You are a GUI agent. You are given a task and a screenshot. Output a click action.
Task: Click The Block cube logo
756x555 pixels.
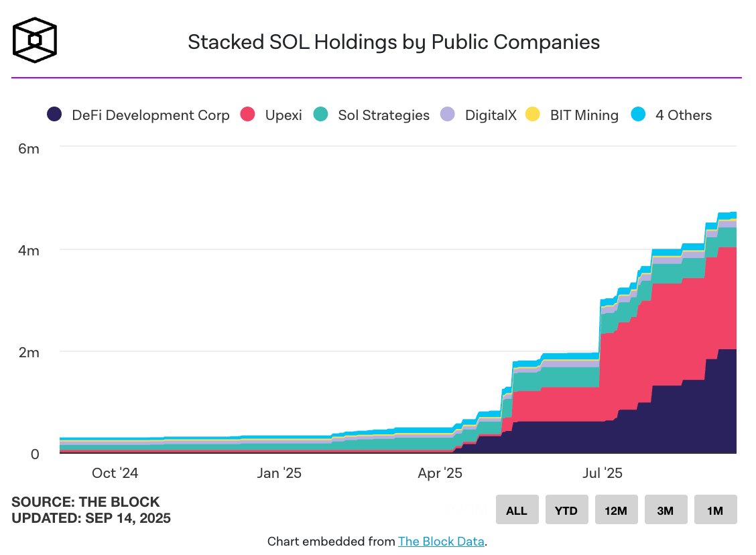(x=35, y=40)
